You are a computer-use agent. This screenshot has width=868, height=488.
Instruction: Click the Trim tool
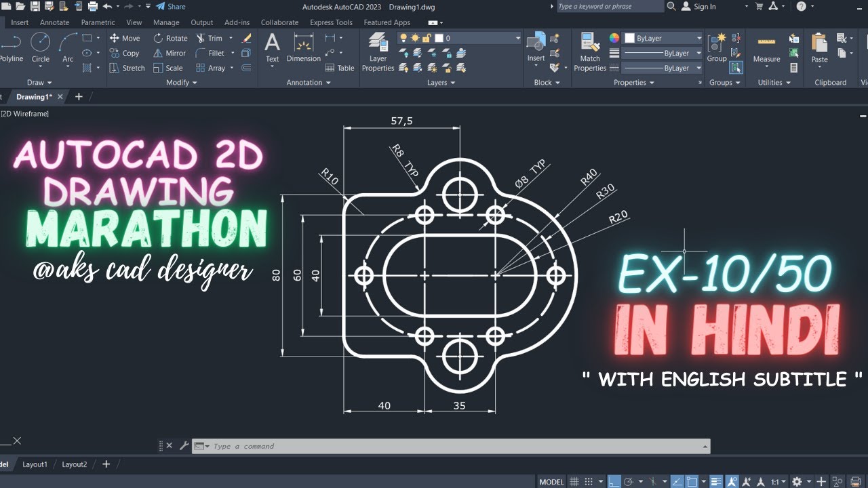(x=210, y=38)
